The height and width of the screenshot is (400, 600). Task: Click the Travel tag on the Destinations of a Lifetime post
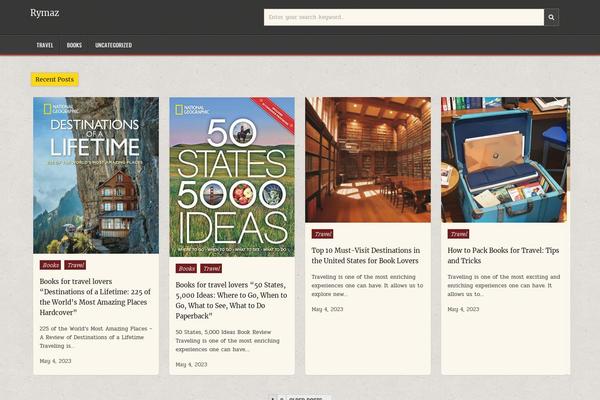[x=75, y=265]
